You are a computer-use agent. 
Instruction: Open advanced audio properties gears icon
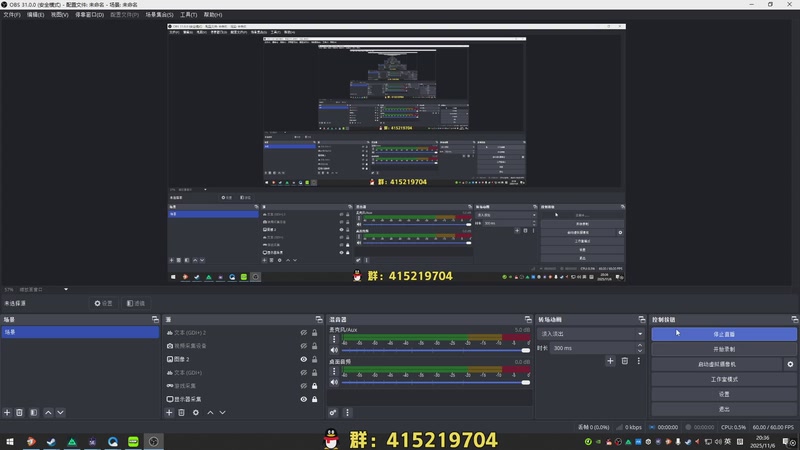pos(333,412)
